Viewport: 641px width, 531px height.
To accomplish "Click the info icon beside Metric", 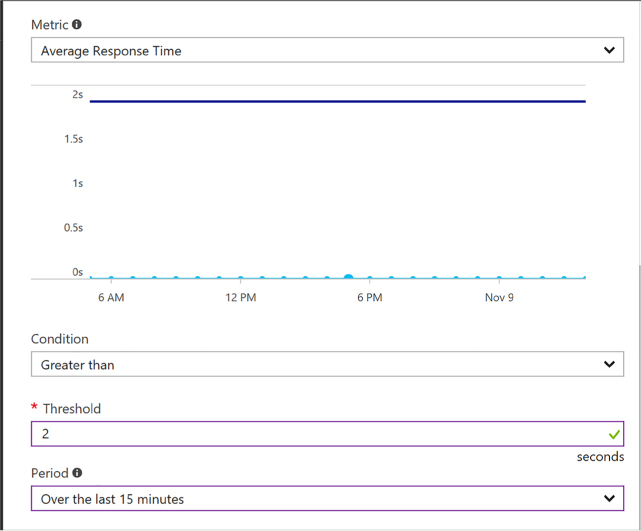I will point(77,24).
